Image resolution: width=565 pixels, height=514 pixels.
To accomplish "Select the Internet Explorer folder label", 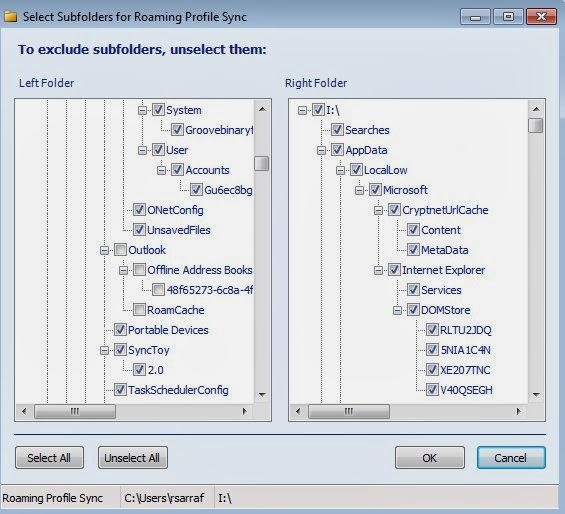I will click(444, 270).
